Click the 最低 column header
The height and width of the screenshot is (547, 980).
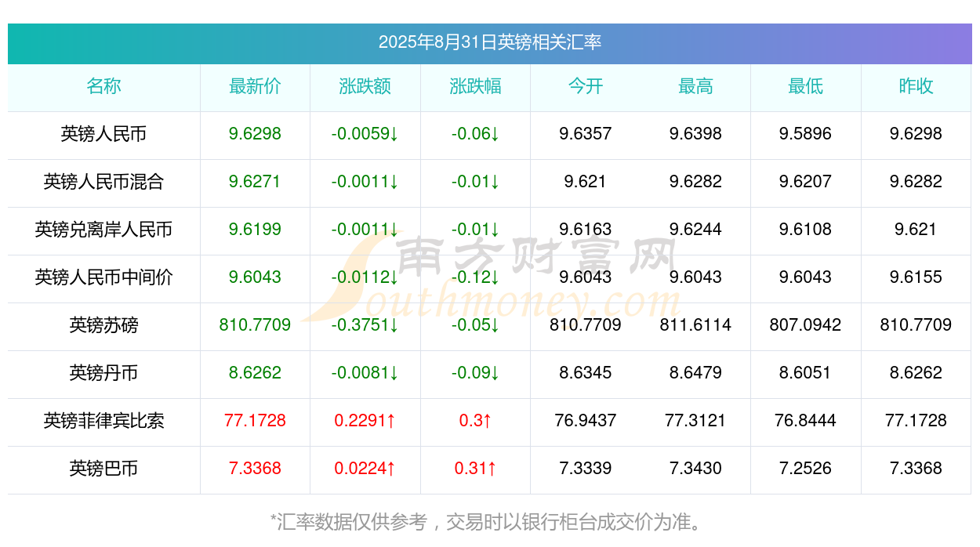coord(805,86)
